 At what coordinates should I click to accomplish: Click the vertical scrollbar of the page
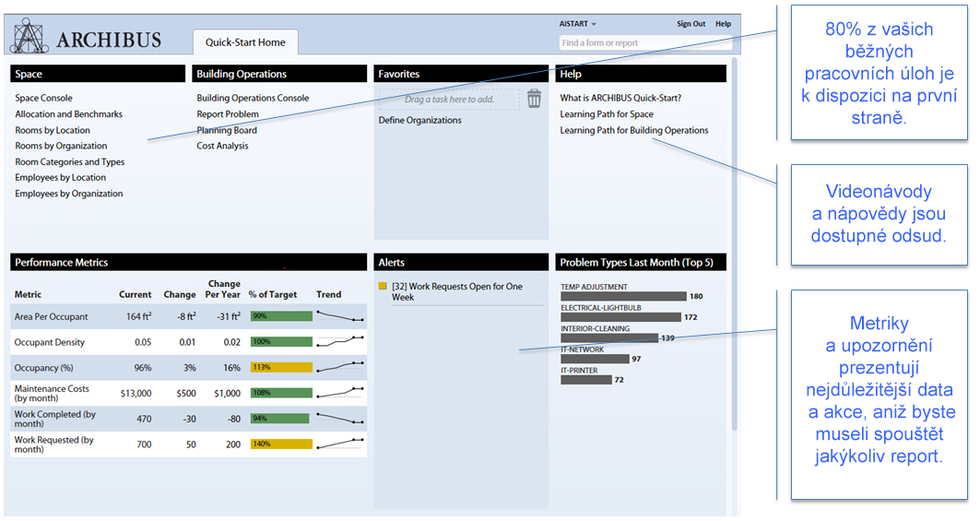click(735, 244)
